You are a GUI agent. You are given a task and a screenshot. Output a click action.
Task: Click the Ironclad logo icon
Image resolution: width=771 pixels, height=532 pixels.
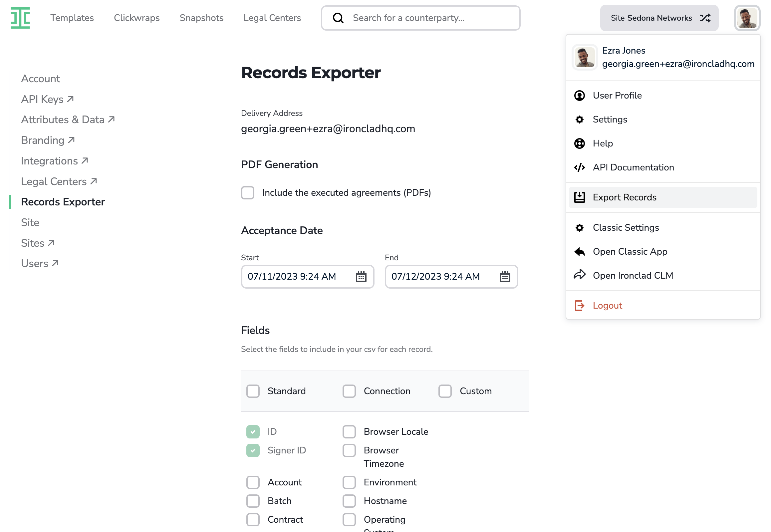coord(20,18)
